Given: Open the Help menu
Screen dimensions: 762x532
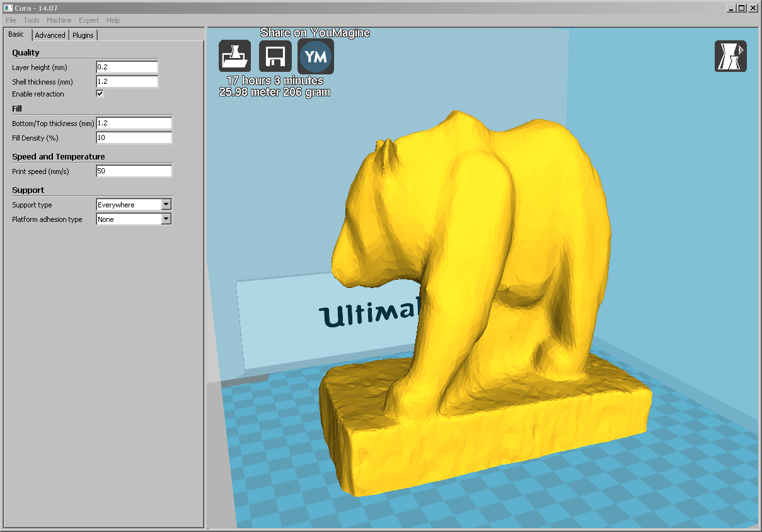Looking at the screenshot, I should (x=113, y=20).
